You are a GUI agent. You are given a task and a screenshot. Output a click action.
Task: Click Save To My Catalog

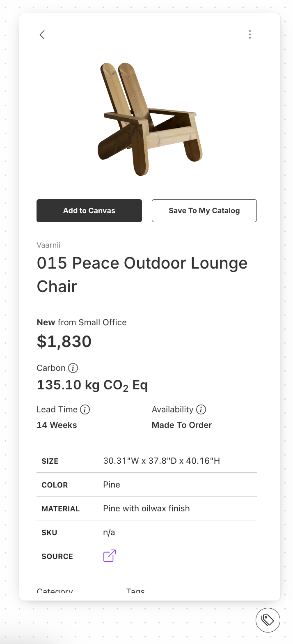pyautogui.click(x=204, y=211)
